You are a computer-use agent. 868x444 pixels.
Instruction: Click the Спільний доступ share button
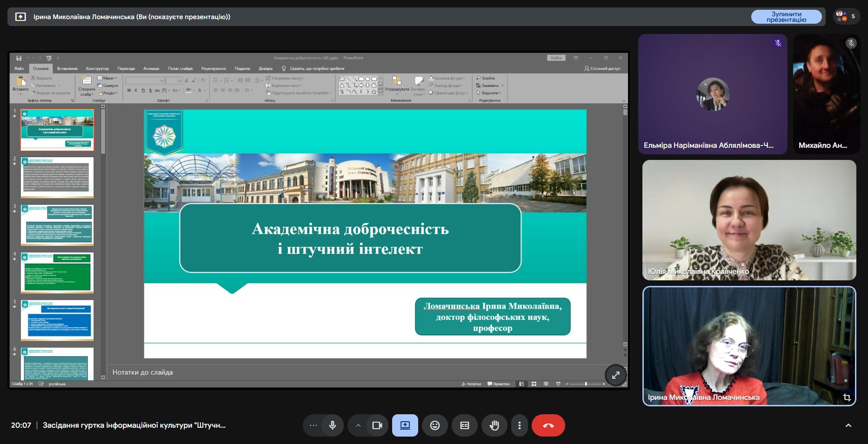602,68
